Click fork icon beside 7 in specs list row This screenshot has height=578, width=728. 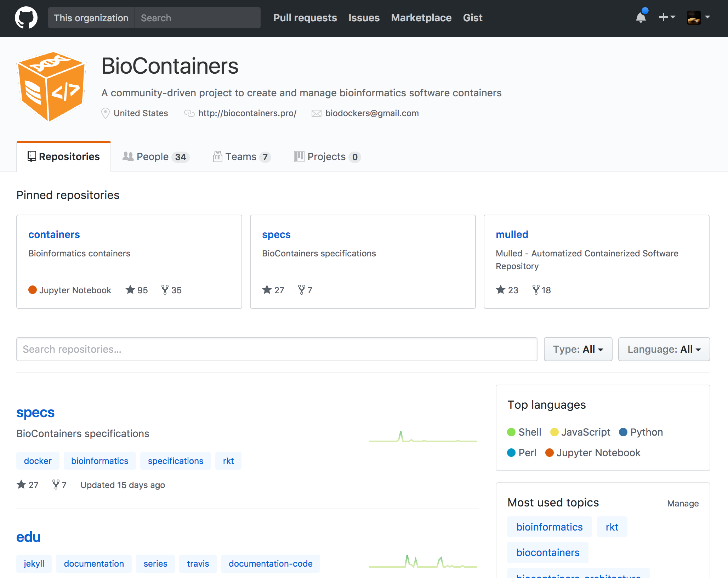click(x=56, y=484)
